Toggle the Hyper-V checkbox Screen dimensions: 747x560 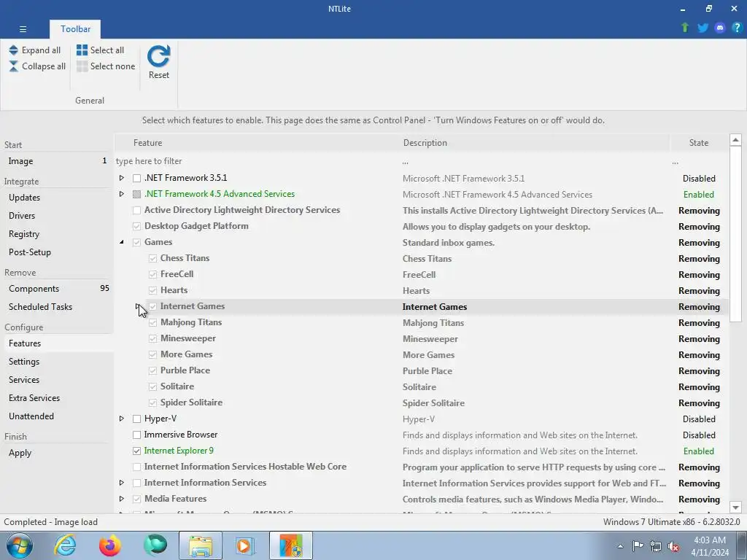(x=136, y=419)
